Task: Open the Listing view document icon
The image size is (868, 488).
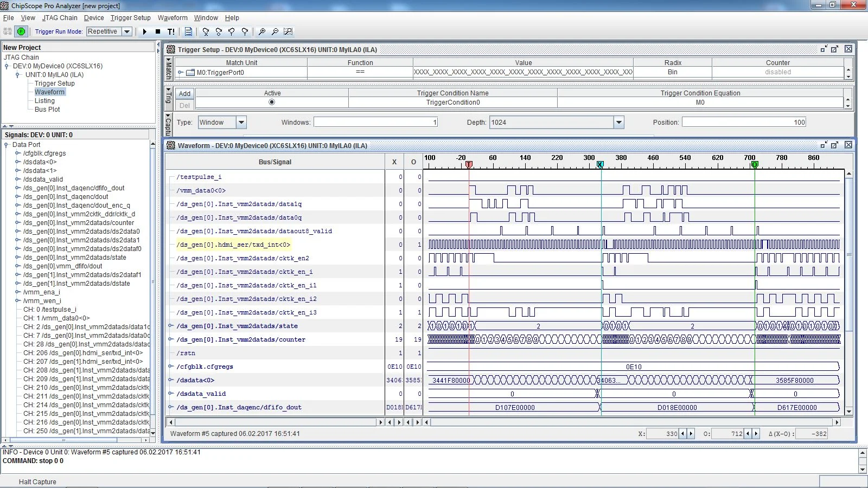Action: point(188,31)
